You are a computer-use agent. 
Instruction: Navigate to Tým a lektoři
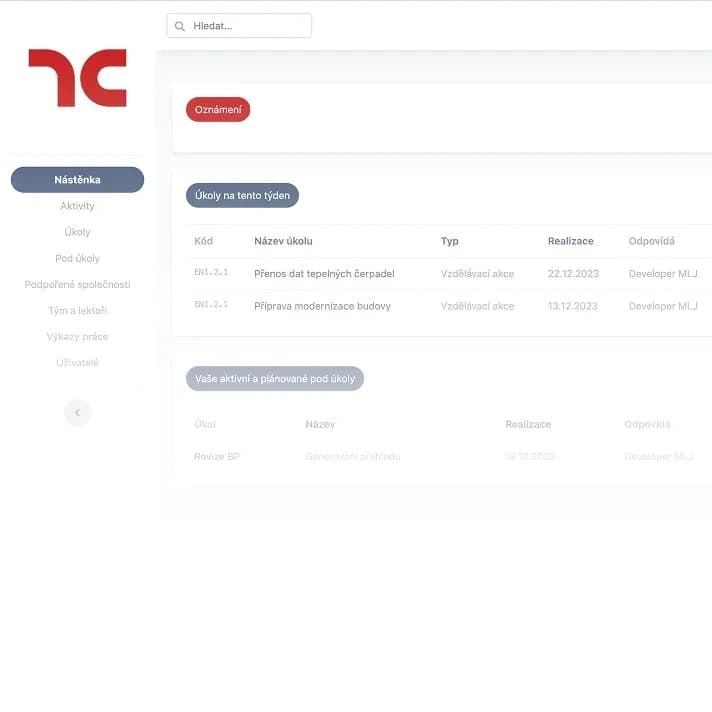(78, 311)
